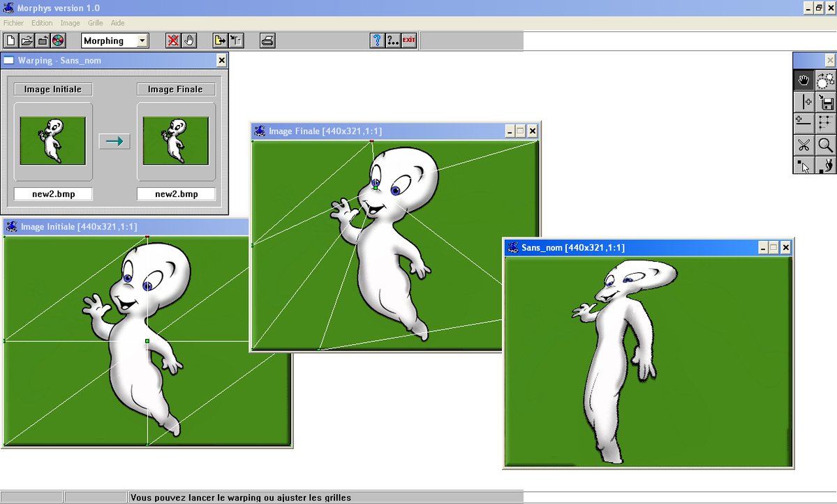Click the printer icon in the toolbar
This screenshot has height=504, width=837.
click(x=267, y=40)
